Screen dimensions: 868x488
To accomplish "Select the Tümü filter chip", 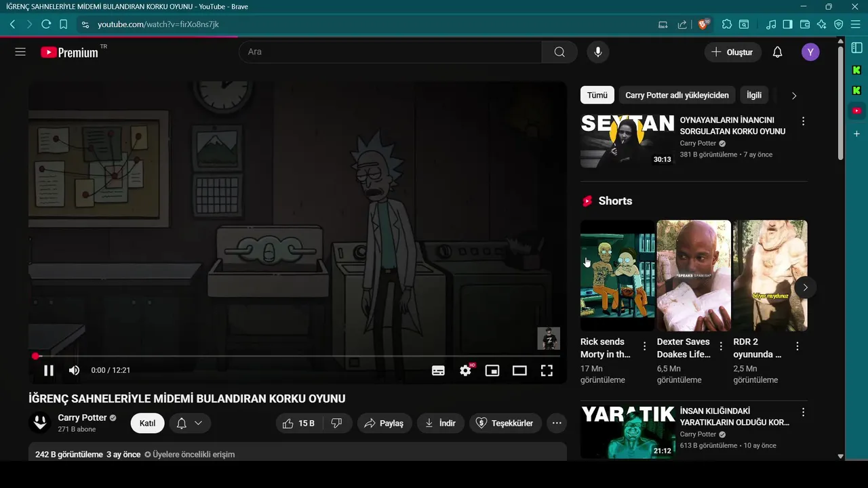I will point(597,96).
